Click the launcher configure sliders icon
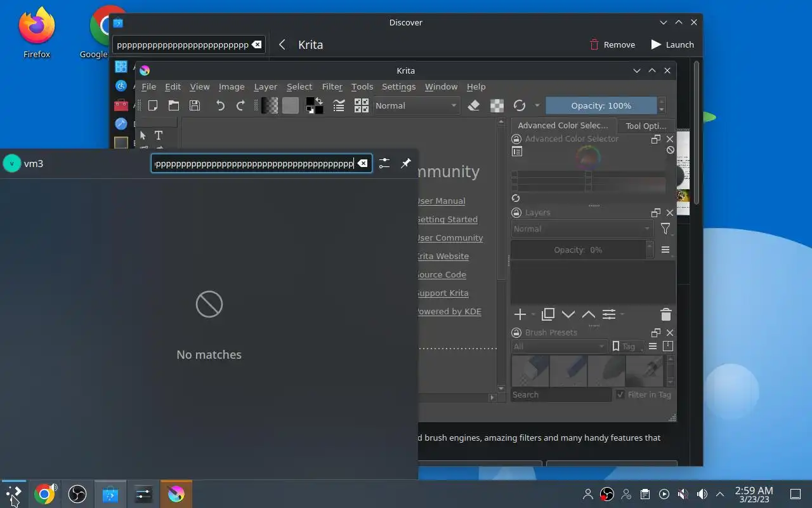The image size is (812, 508). tap(384, 163)
